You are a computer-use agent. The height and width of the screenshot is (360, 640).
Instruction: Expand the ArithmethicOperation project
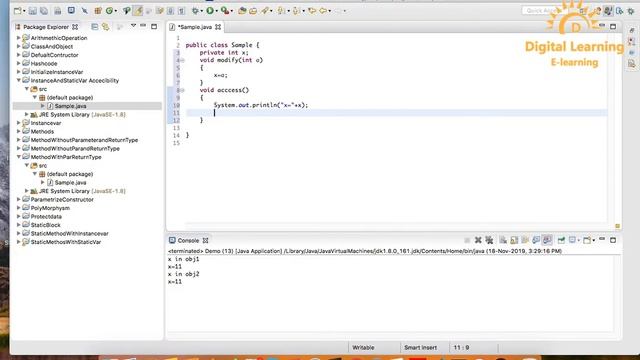point(18,38)
